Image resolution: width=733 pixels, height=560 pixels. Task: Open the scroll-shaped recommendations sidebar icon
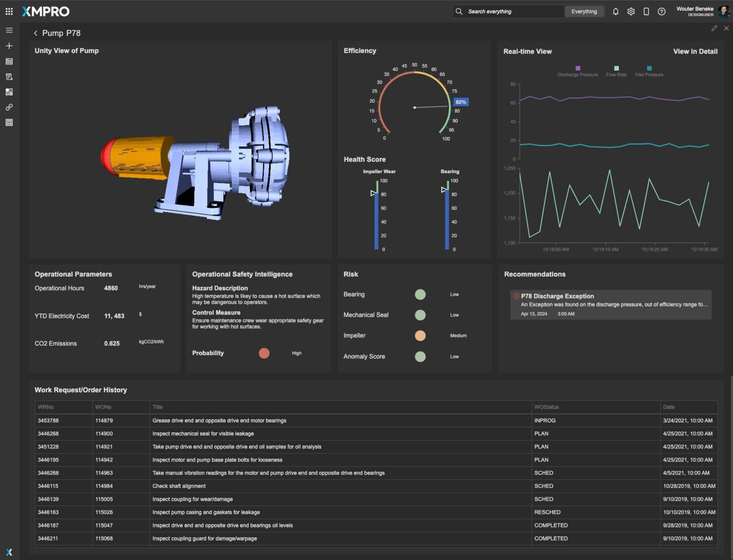(x=9, y=77)
